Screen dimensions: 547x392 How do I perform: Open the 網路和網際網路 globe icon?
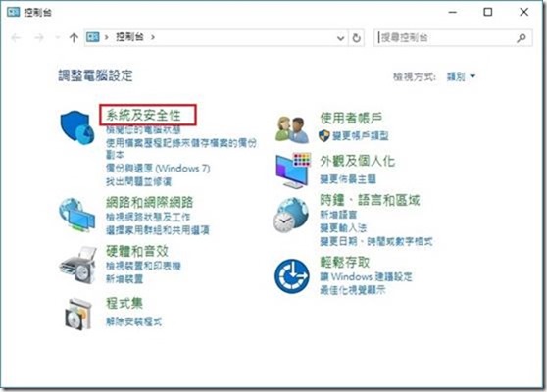[77, 215]
